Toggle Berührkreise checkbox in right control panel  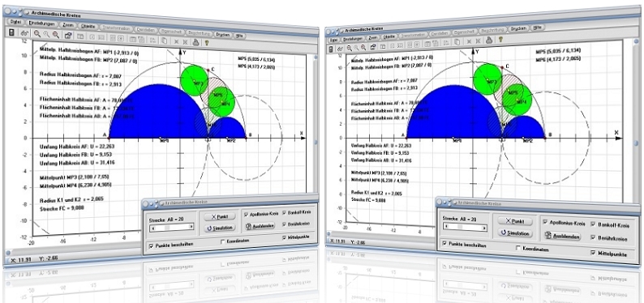(x=593, y=237)
